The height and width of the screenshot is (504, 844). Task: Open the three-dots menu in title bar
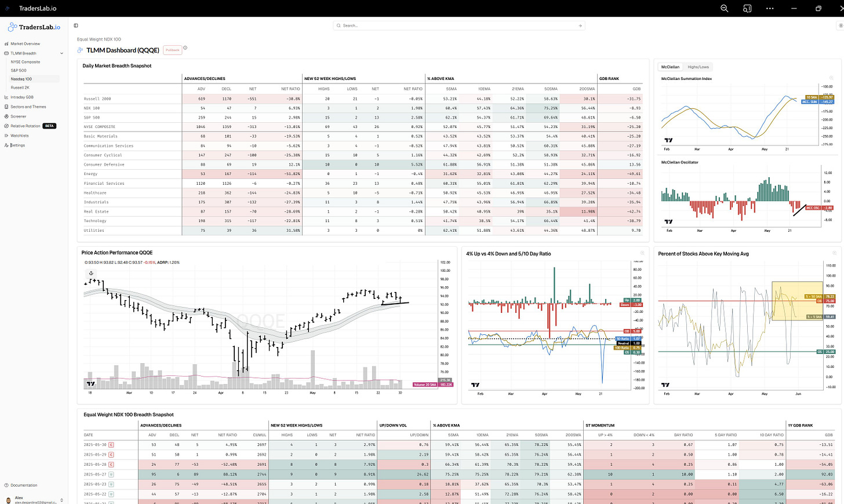[x=770, y=8]
